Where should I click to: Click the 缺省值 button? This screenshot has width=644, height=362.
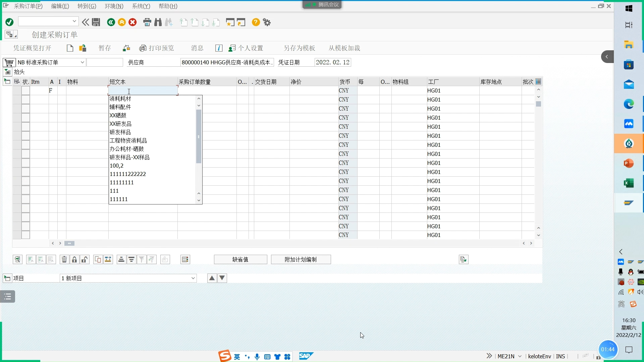[240, 259]
